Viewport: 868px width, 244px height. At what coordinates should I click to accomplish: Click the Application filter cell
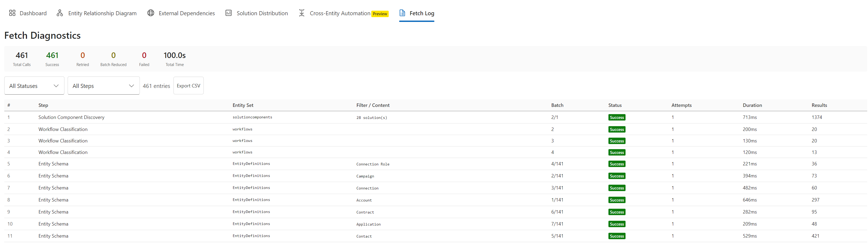click(x=369, y=224)
